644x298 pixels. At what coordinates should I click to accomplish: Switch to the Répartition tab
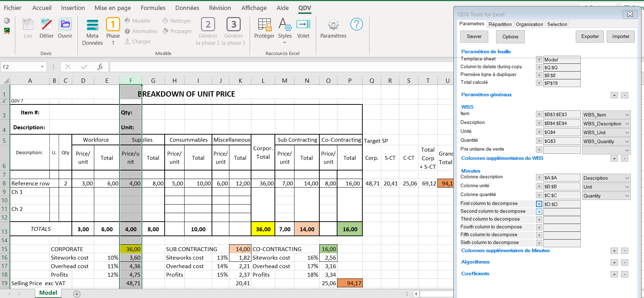coord(500,24)
